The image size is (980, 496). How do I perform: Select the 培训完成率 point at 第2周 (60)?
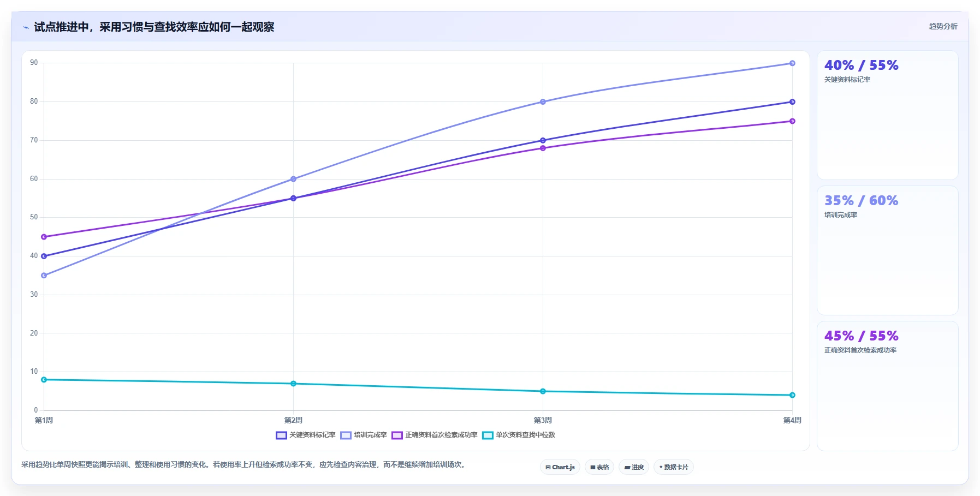click(293, 179)
